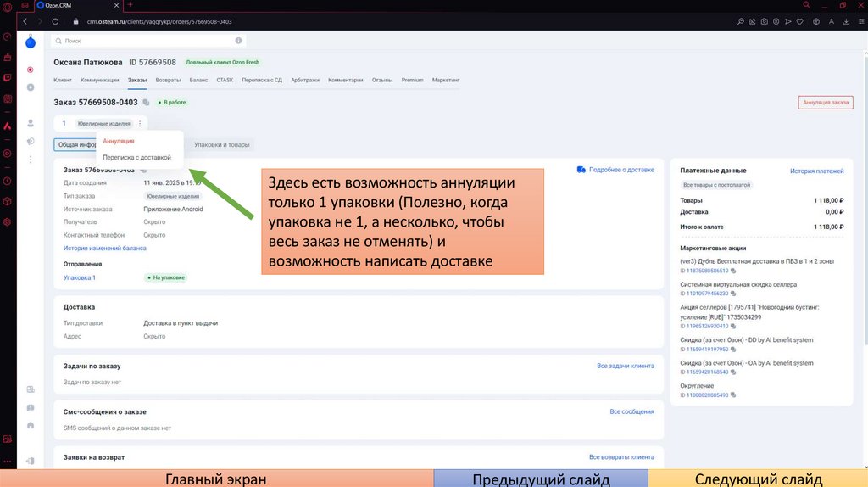
Task: Click the search tabs magnifier in title bar
Action: (806, 5)
